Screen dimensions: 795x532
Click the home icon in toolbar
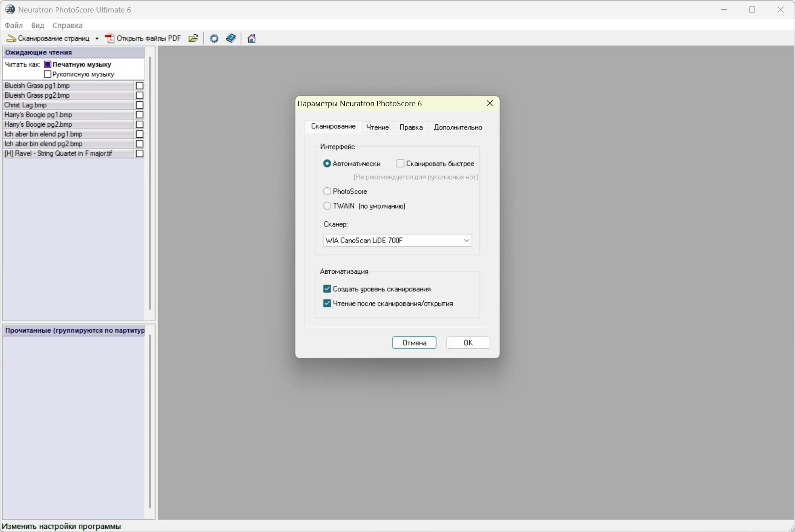(x=251, y=38)
